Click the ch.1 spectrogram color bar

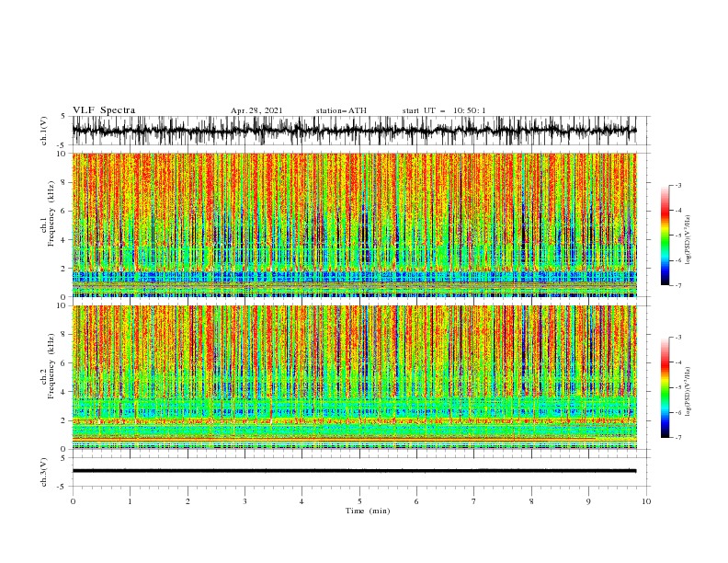(665, 236)
